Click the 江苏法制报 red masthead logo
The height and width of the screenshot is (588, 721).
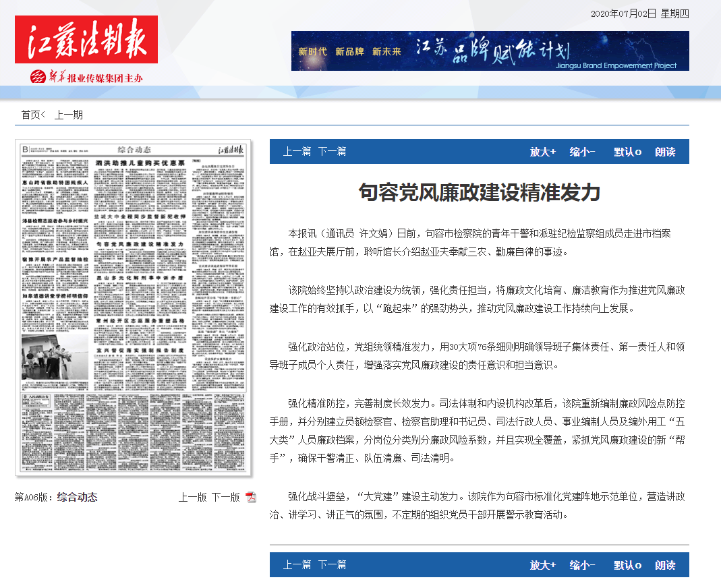coord(86,40)
